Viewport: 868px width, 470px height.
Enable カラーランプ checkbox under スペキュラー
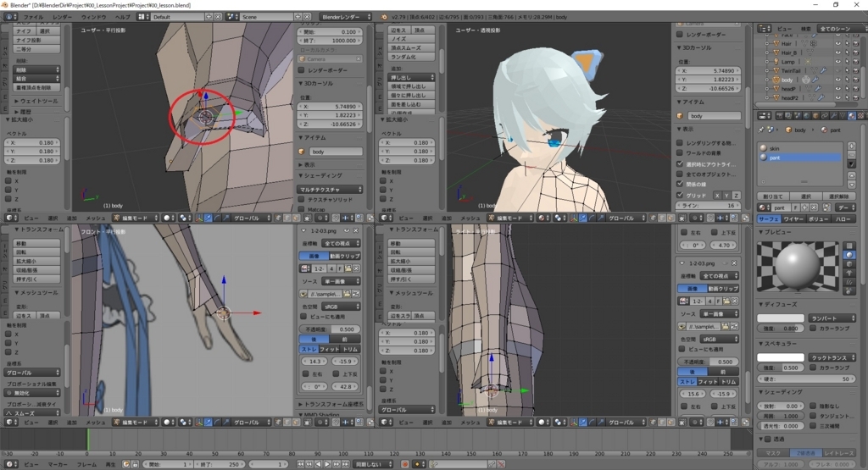[x=813, y=368]
